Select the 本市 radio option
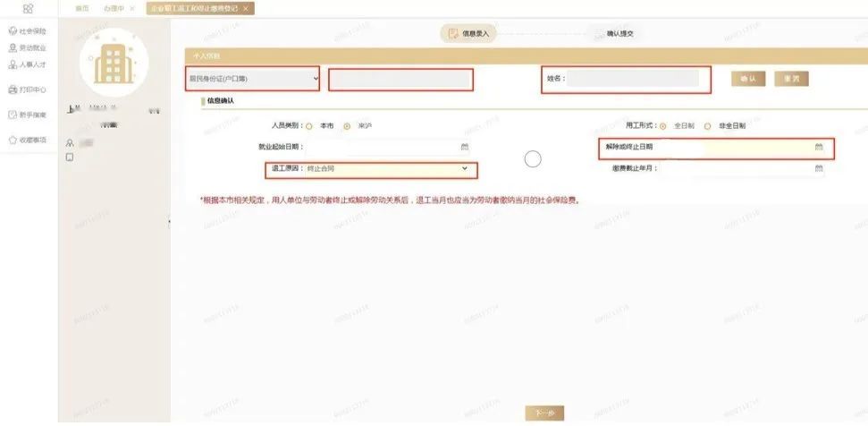Image resolution: width=868 pixels, height=426 pixels. [x=309, y=126]
